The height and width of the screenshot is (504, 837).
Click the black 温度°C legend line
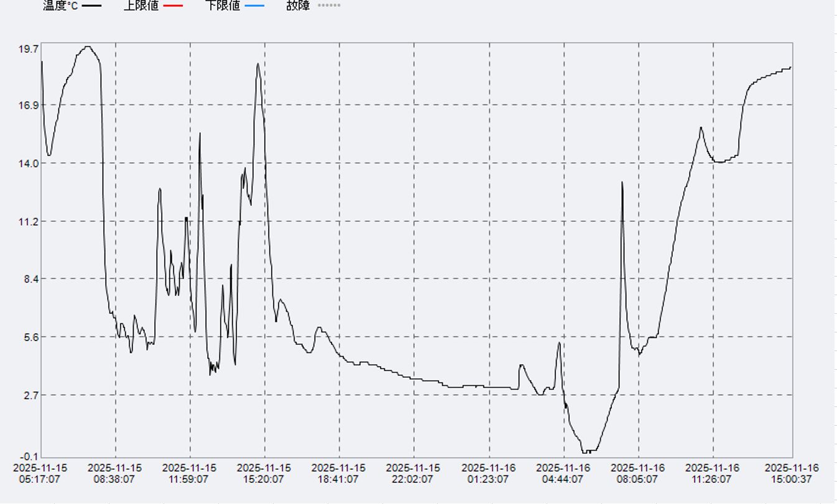pos(91,6)
